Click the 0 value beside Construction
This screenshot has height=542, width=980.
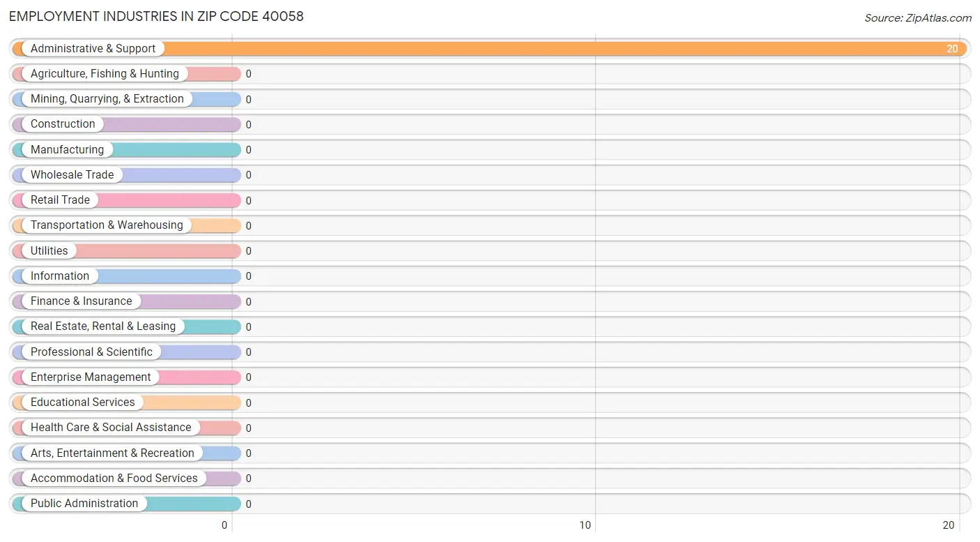point(248,125)
